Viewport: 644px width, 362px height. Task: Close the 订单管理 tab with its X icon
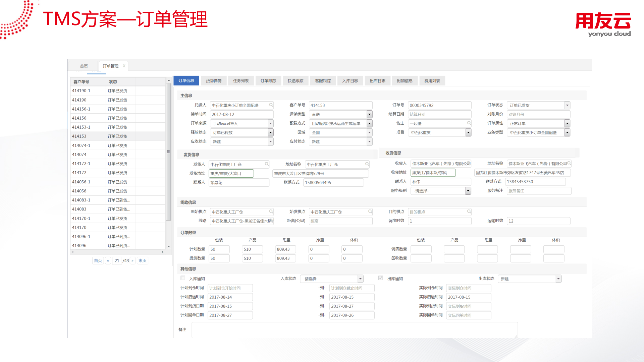coord(124,66)
